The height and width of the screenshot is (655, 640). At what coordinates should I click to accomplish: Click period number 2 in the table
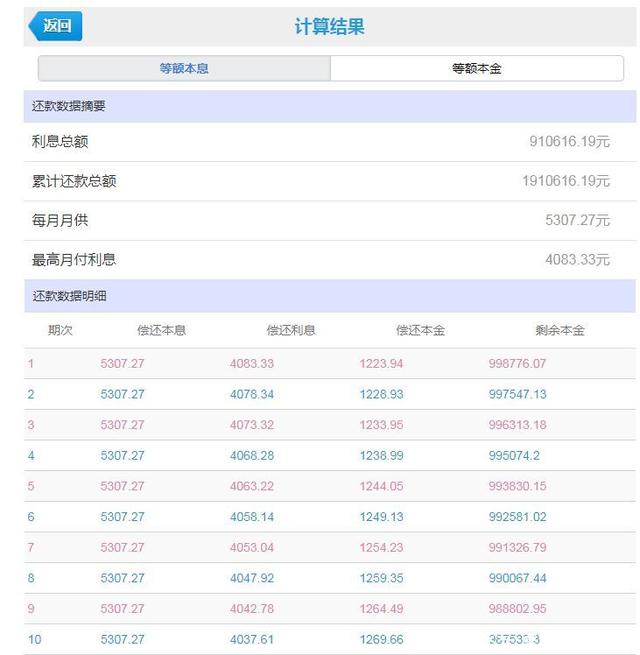[x=31, y=394]
